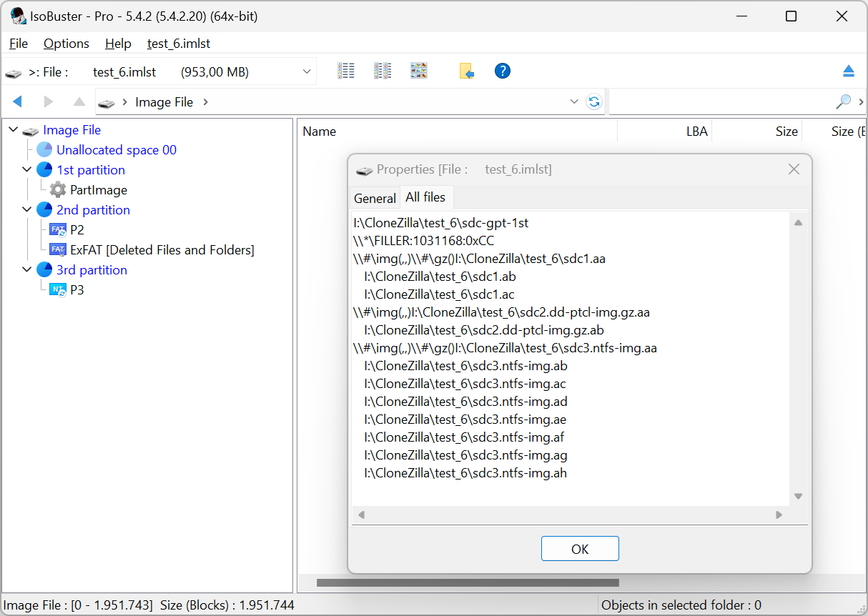Click the sdc3.ntfs-img.ad line

coord(465,402)
